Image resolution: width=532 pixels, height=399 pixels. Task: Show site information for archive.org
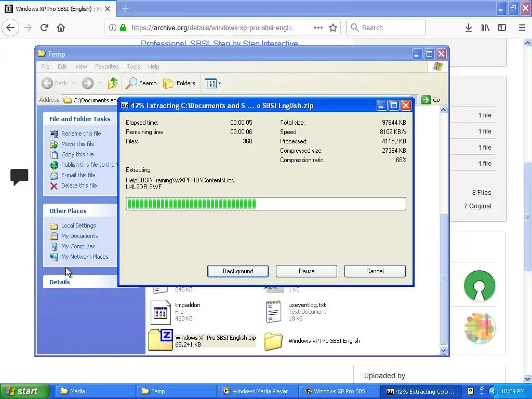tap(113, 28)
